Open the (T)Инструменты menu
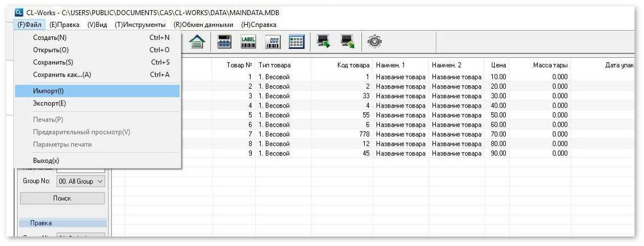This screenshot has width=644, height=246. [x=140, y=25]
